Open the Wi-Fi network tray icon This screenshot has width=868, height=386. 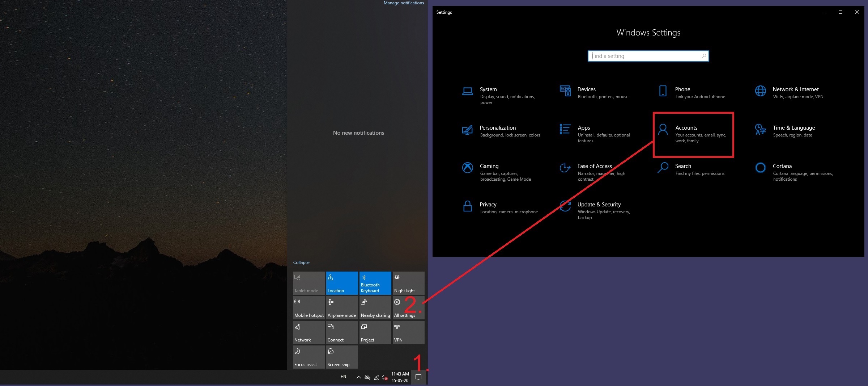tap(376, 377)
